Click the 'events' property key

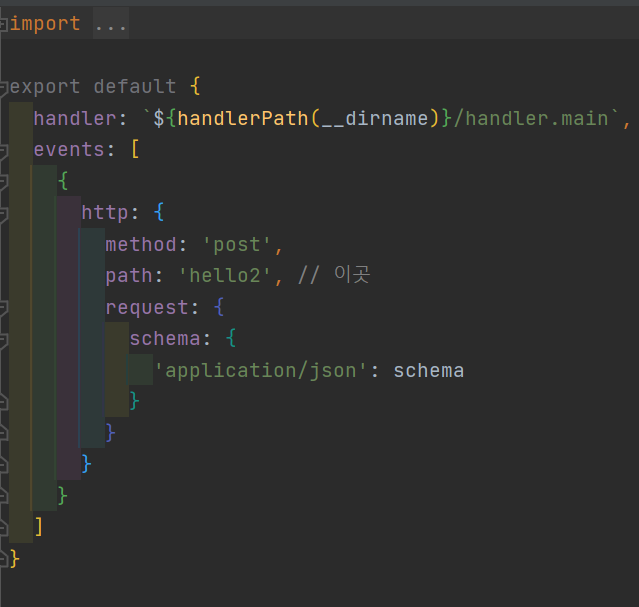(x=69, y=150)
